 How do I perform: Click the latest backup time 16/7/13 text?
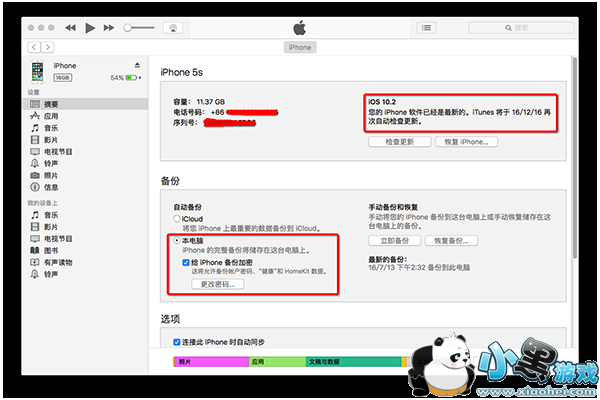coord(419,268)
